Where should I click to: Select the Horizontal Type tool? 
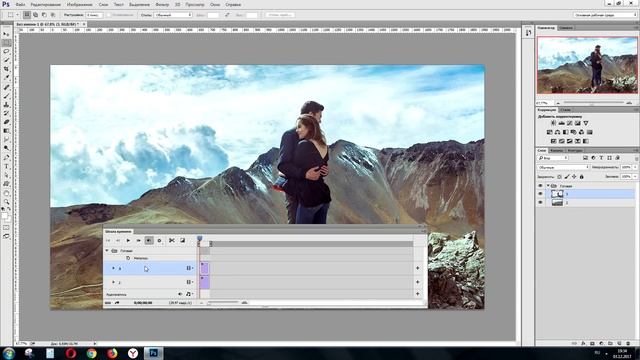pos(6,166)
